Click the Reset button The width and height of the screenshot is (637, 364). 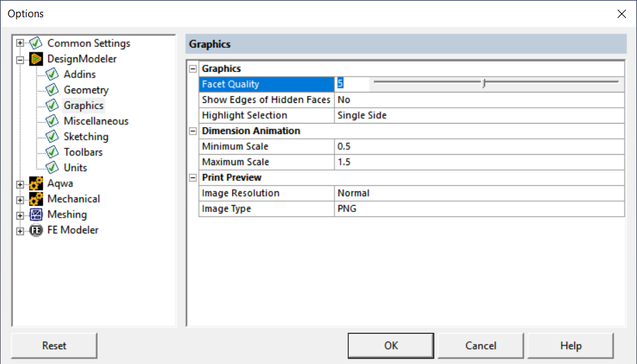point(54,346)
